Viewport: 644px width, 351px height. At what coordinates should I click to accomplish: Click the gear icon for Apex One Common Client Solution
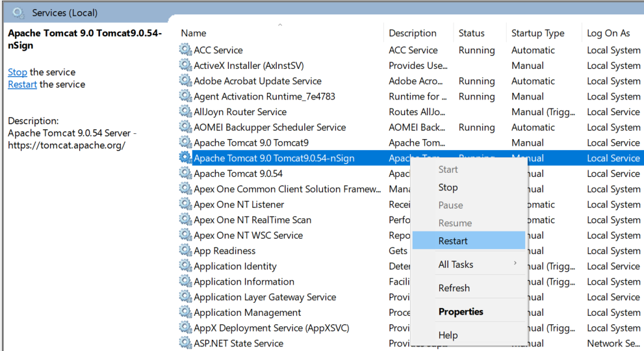click(186, 188)
